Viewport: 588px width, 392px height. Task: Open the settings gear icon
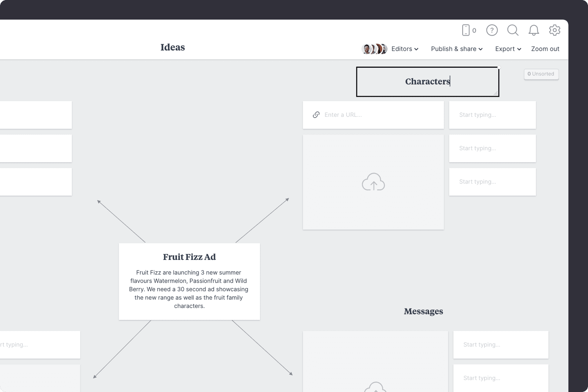coord(555,30)
